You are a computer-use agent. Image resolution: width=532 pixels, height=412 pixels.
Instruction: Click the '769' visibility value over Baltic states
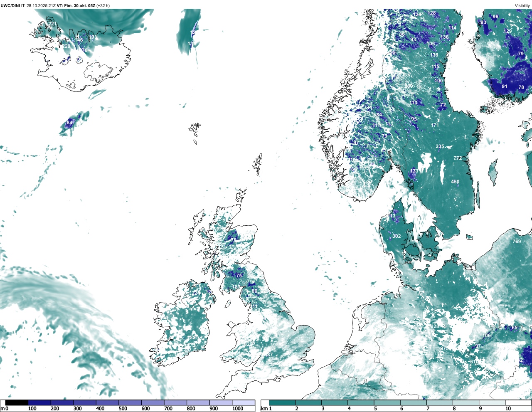(517, 242)
